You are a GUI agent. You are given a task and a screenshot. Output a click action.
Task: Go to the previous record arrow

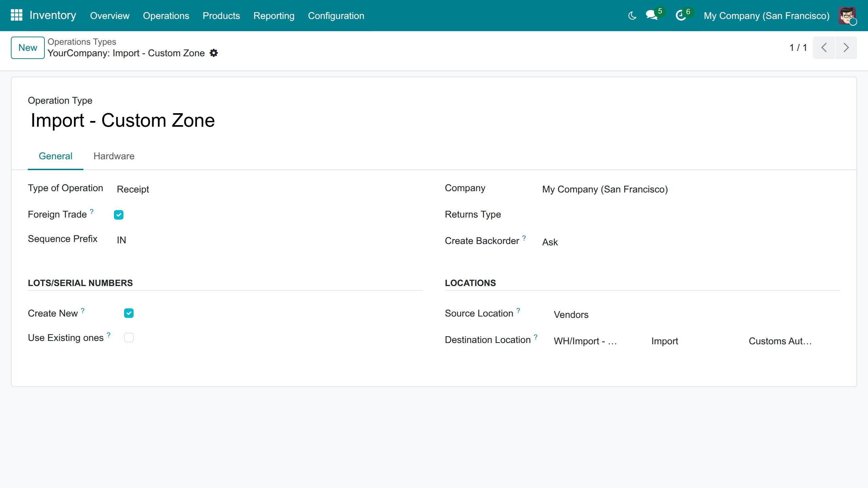point(824,47)
